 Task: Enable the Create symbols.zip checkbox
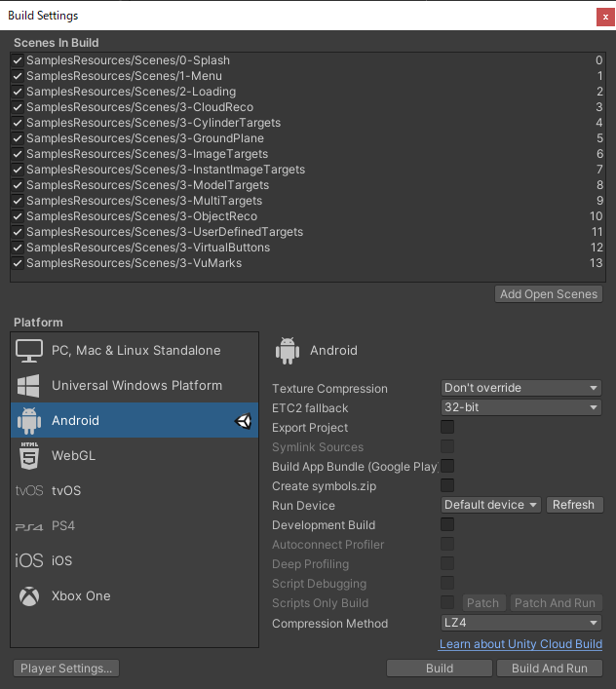coord(447,485)
